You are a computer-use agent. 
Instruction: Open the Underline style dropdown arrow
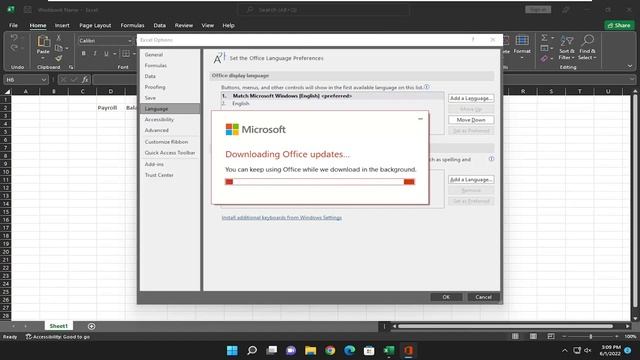click(x=115, y=53)
